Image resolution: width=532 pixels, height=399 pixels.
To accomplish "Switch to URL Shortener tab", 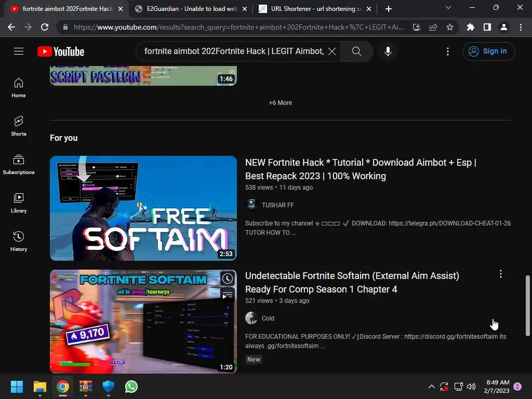I will [315, 9].
